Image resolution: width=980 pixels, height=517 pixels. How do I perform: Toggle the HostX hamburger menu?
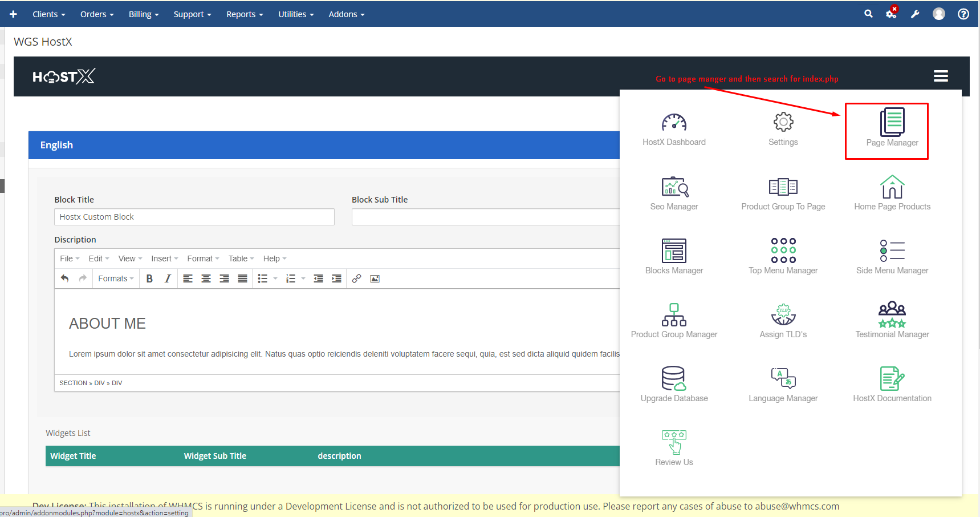pyautogui.click(x=941, y=76)
